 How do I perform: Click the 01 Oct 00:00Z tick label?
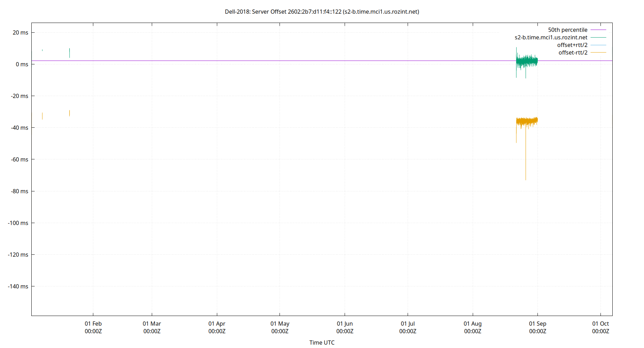point(601,327)
